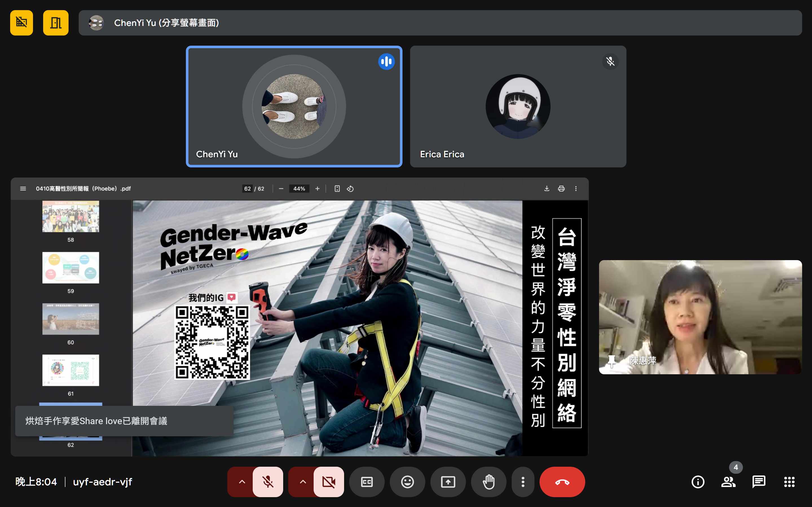Click the yellow door layout icon

pyautogui.click(x=56, y=23)
